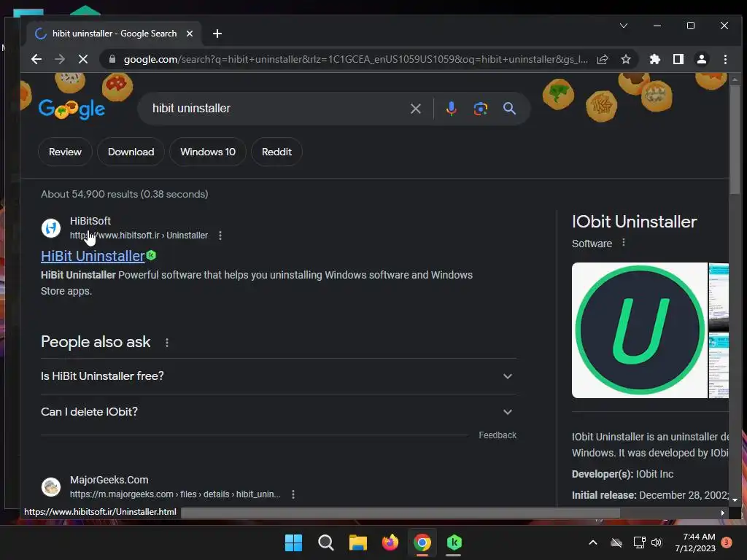The width and height of the screenshot is (747, 560).
Task: Click the Google doodle logo
Action: tap(71, 109)
